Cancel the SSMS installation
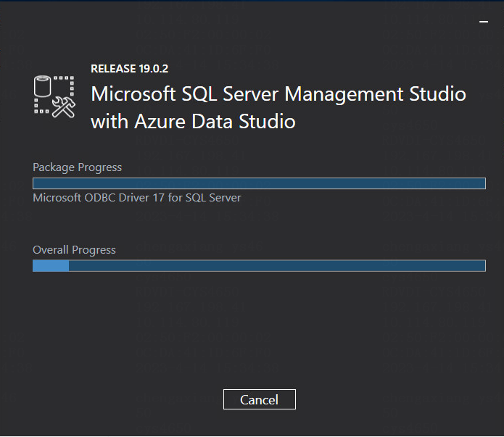 pos(260,399)
